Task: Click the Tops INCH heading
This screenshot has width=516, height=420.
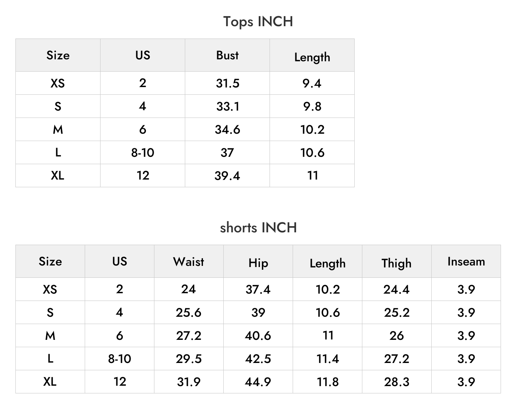Action: coord(258,22)
